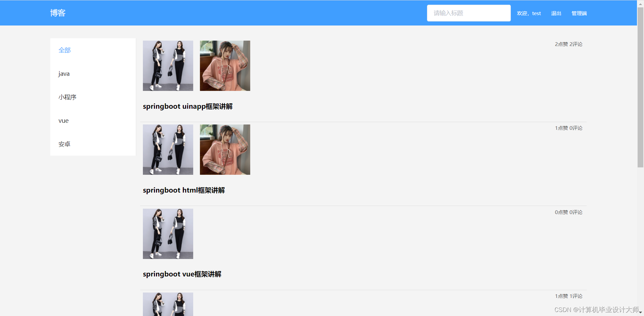This screenshot has width=644, height=316.
Task: Click the 0点赞 0评论 stats text
Action: tap(569, 212)
